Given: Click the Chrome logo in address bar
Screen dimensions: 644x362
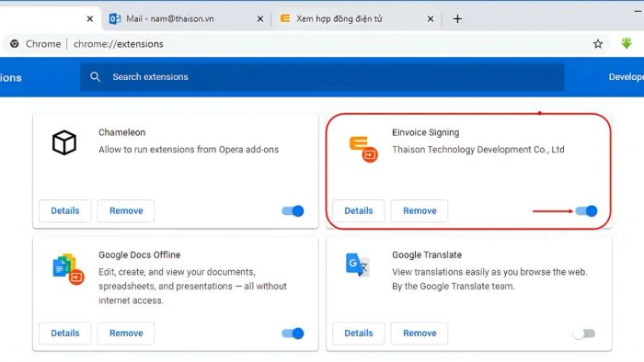Looking at the screenshot, I should click(x=15, y=44).
